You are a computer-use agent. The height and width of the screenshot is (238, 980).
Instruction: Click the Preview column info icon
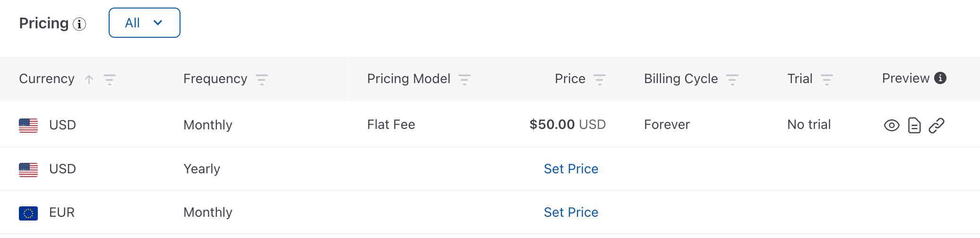[940, 78]
